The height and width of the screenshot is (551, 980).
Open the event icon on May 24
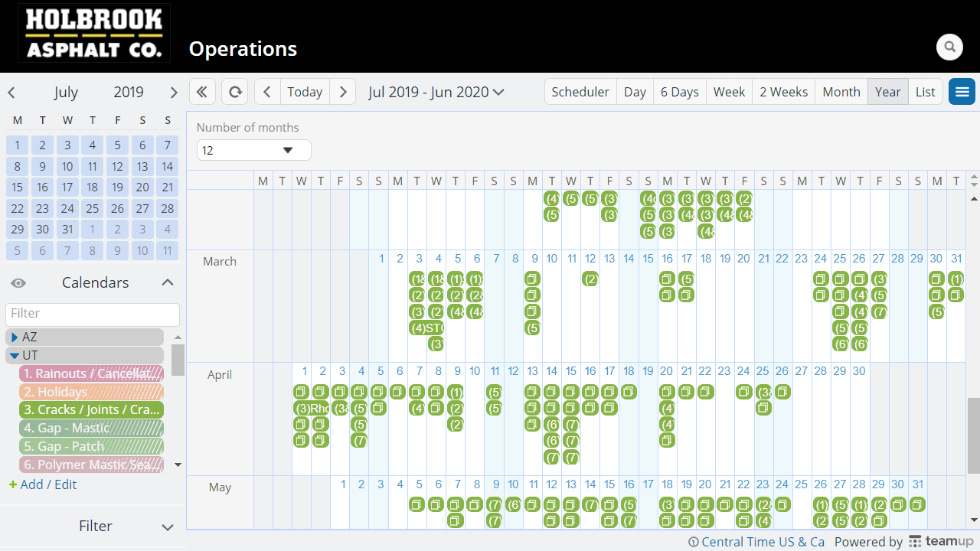click(782, 504)
